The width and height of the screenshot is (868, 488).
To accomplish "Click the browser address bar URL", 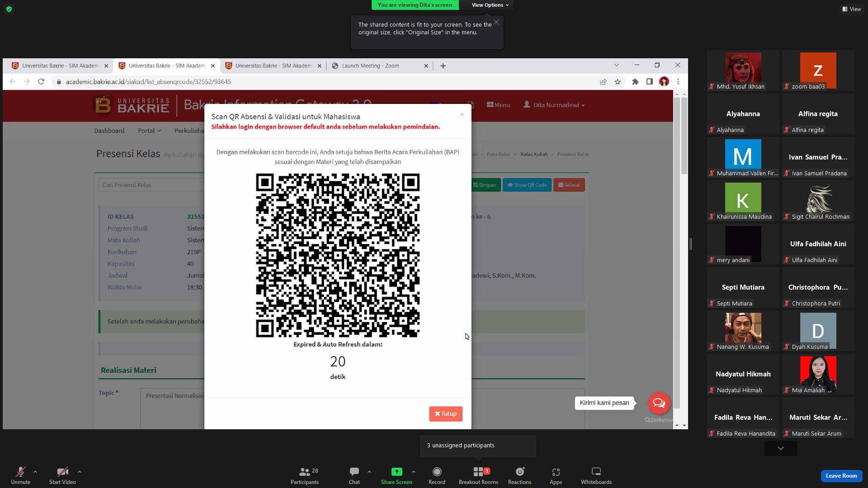I will click(148, 82).
